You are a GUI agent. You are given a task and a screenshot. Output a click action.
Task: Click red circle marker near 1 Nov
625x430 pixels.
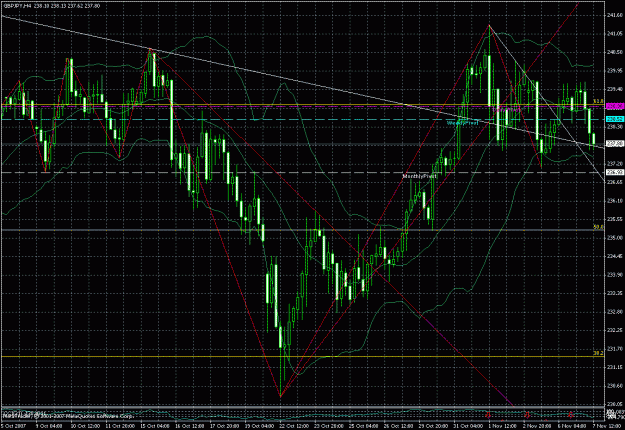point(487,415)
